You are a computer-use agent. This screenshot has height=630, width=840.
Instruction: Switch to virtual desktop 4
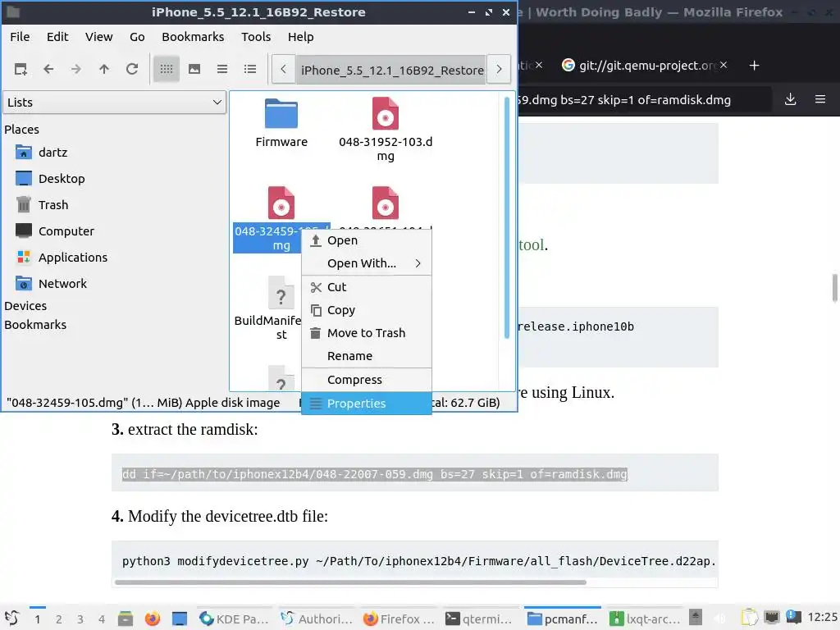[x=101, y=619]
